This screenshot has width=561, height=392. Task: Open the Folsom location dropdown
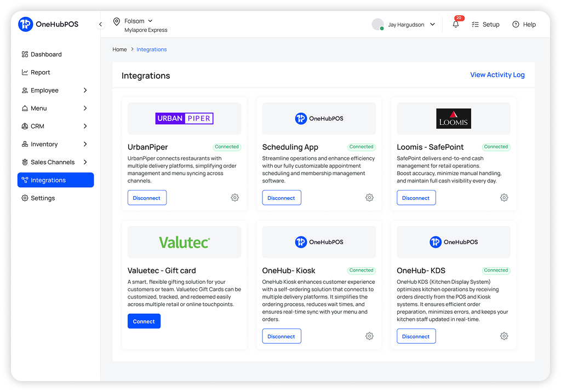[139, 21]
